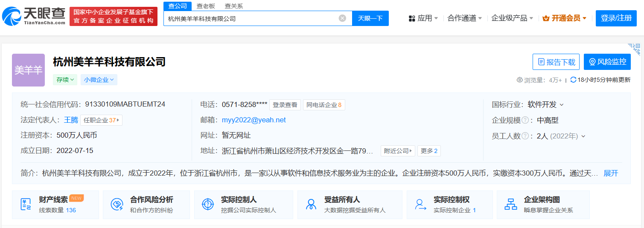Open the 开通会员 membership menu
Screen dimensions: 644x228
pos(565,18)
